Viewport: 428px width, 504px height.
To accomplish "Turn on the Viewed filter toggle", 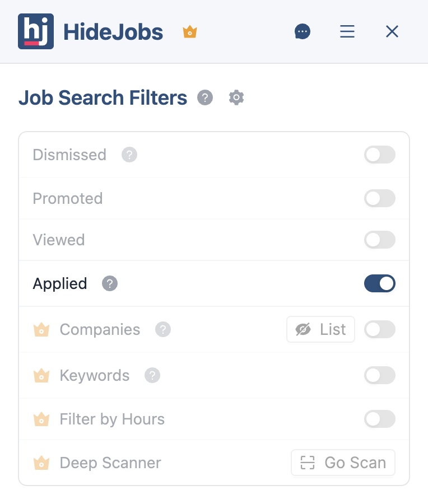I will click(x=380, y=240).
